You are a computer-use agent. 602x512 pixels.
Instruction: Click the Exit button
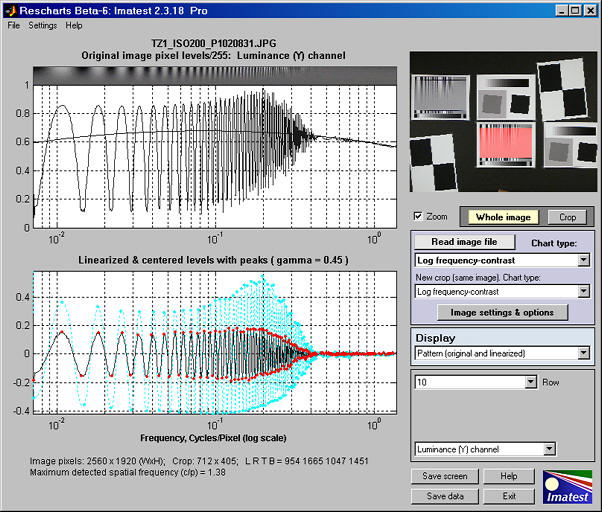[x=509, y=496]
